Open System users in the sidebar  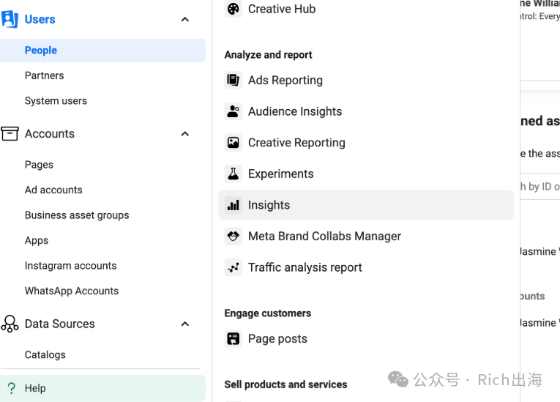point(56,101)
